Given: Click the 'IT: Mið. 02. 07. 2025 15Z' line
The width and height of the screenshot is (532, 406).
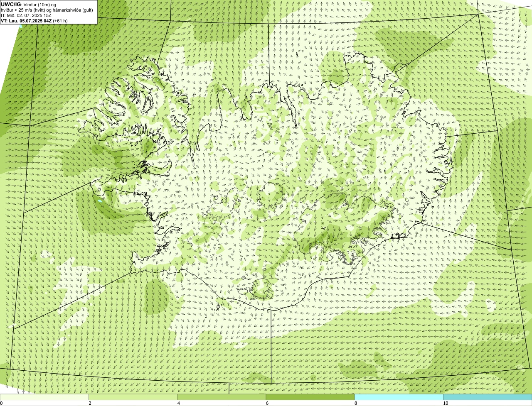Looking at the screenshot, I should click(26, 15).
